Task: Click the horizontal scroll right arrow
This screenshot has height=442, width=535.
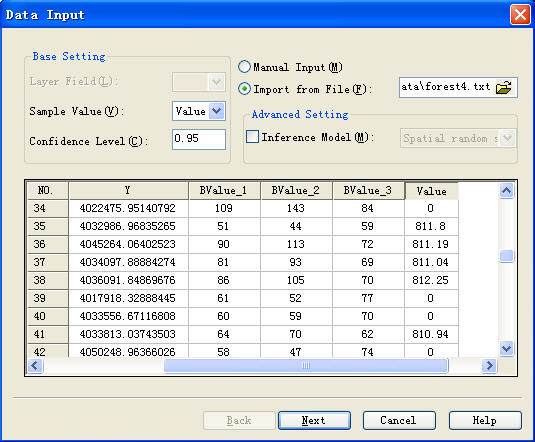Action: (489, 366)
